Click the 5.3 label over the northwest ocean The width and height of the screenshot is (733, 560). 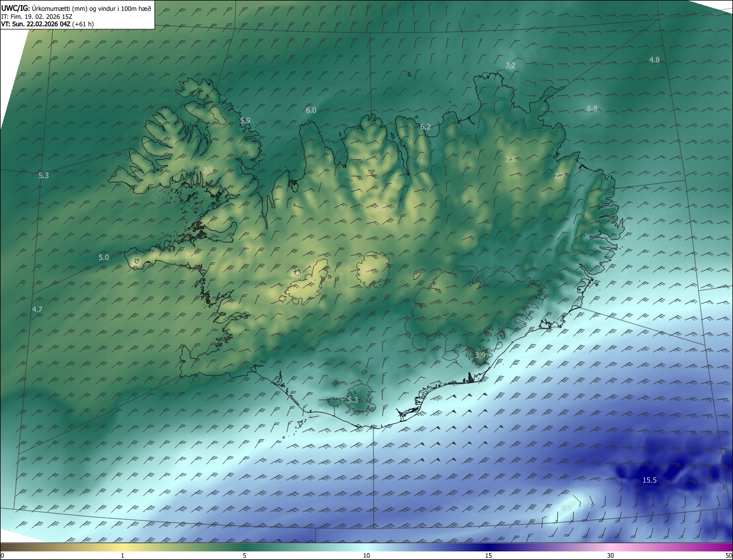(44, 175)
